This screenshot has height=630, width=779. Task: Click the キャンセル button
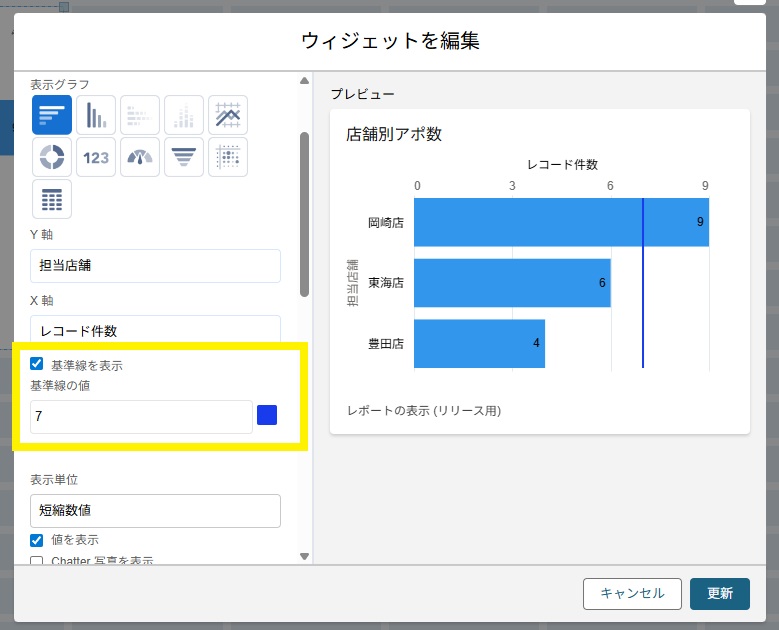coord(632,593)
